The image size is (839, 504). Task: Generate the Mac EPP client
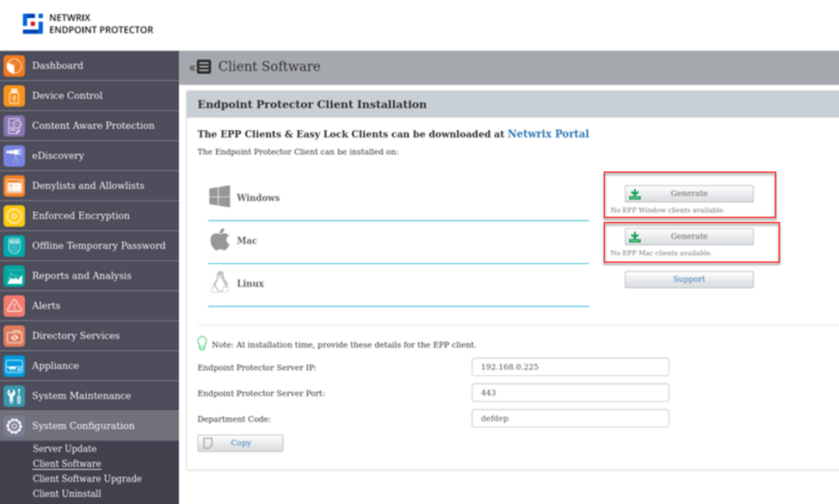click(688, 237)
